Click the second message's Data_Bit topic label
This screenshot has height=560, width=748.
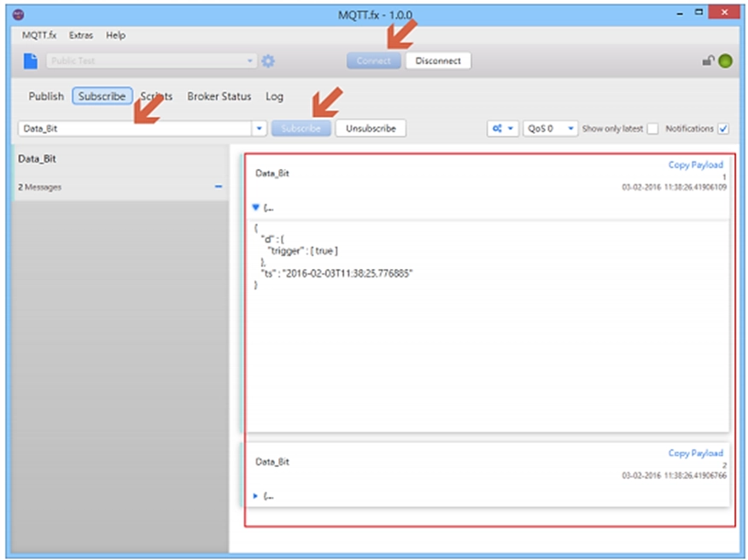272,462
